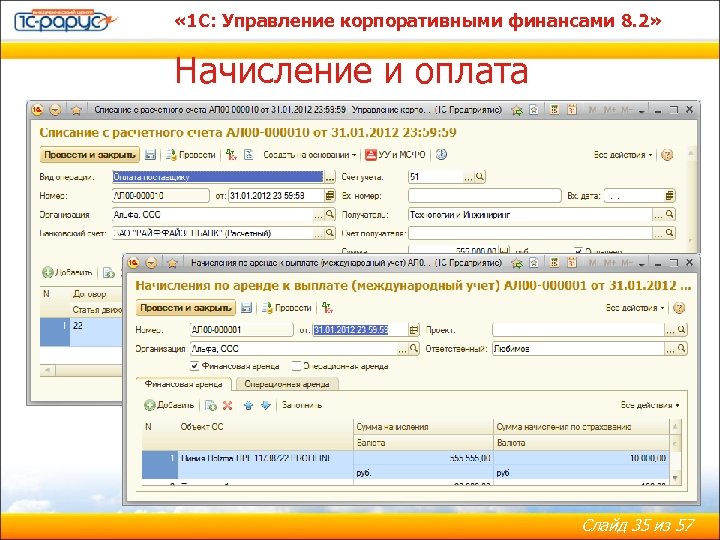Click favorites star in Начисления window title bar

coord(172,263)
